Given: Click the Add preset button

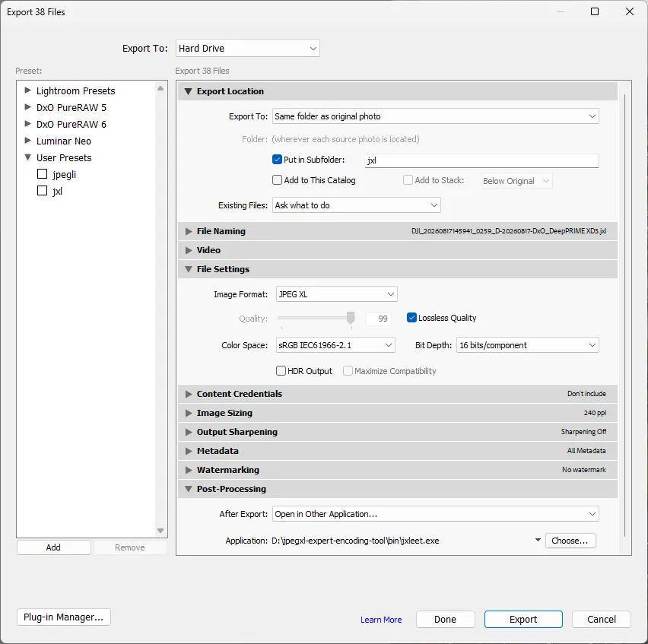Looking at the screenshot, I should tap(54, 547).
